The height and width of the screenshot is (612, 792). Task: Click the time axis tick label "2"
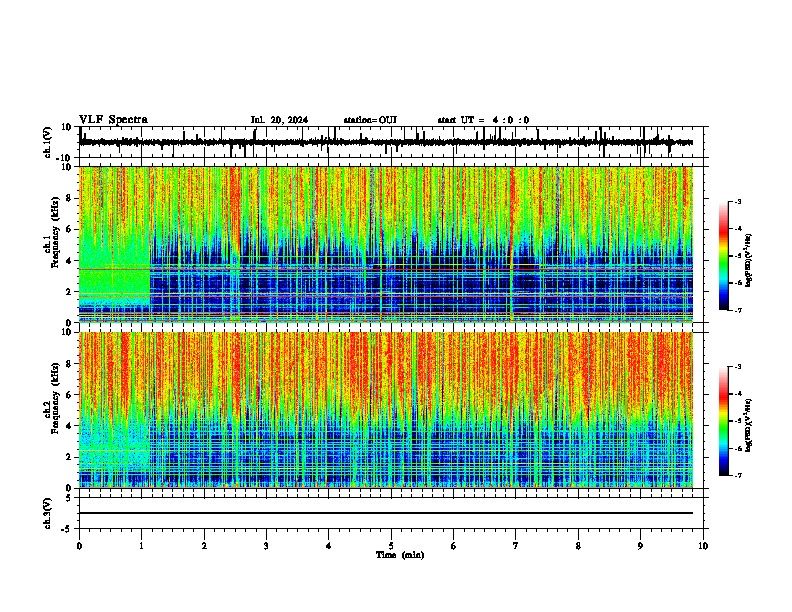pyautogui.click(x=204, y=546)
